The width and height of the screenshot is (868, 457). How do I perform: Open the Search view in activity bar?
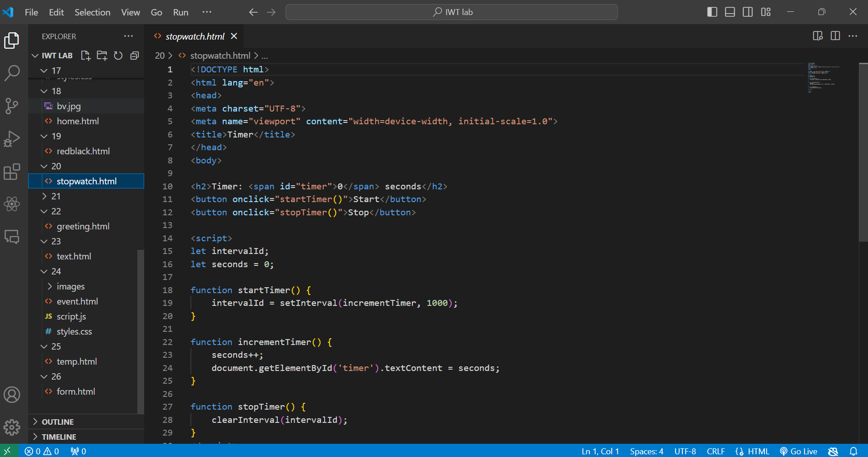click(12, 73)
